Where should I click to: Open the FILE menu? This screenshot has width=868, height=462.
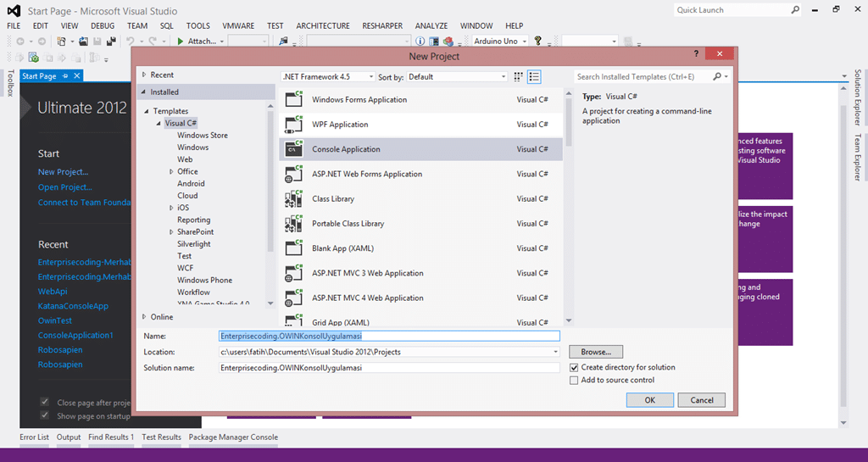[x=14, y=25]
